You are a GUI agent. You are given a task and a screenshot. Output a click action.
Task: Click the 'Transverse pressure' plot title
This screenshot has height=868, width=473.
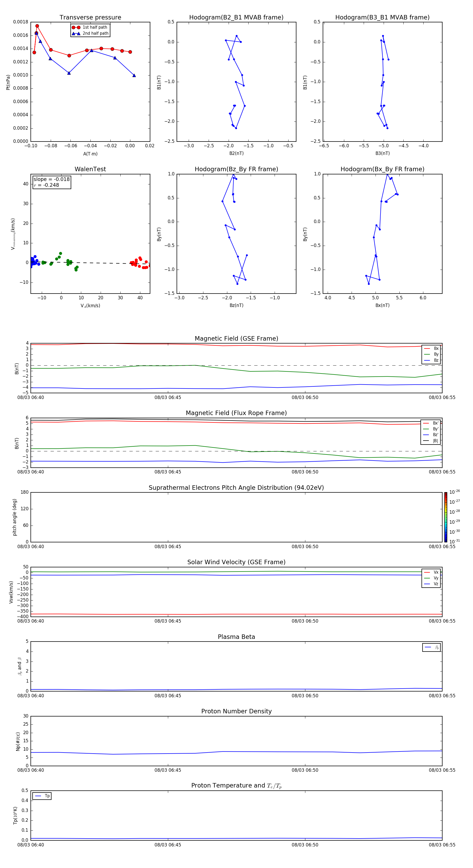(x=90, y=18)
